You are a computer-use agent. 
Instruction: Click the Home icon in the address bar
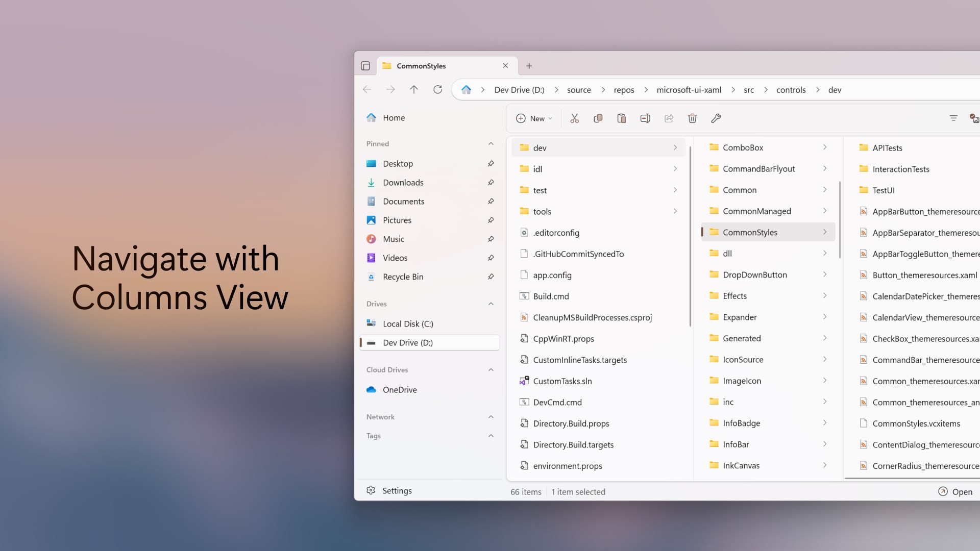click(466, 89)
